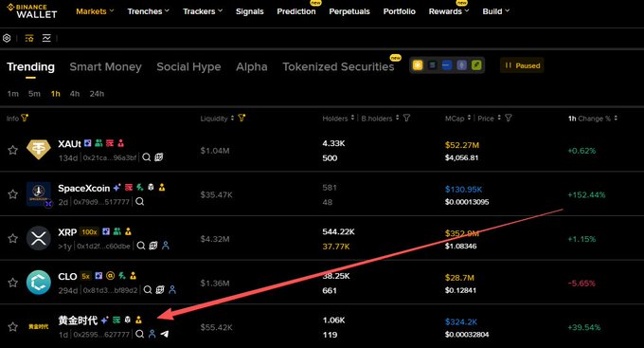The height and width of the screenshot is (348, 644).
Task: Toggle the Ethereum chain filter icon
Action: click(461, 65)
